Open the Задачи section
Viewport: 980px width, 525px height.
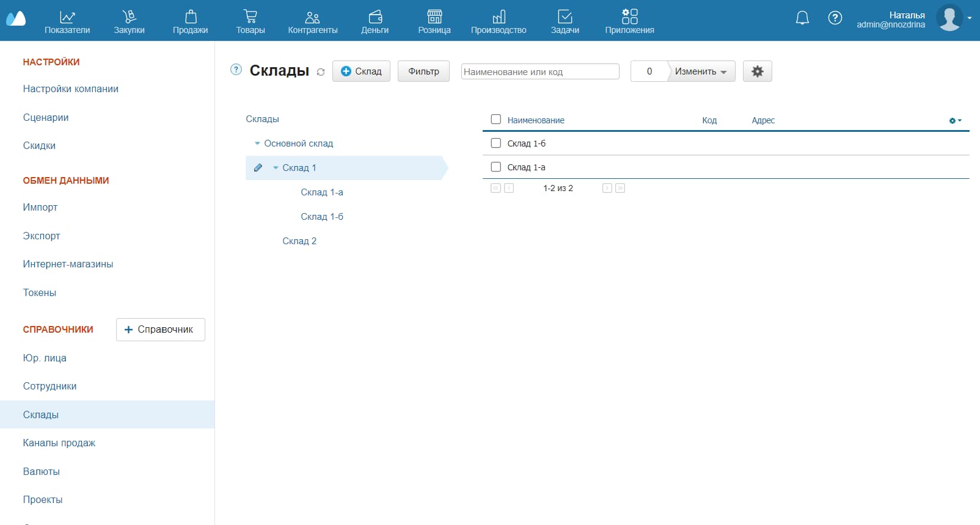pos(565,21)
